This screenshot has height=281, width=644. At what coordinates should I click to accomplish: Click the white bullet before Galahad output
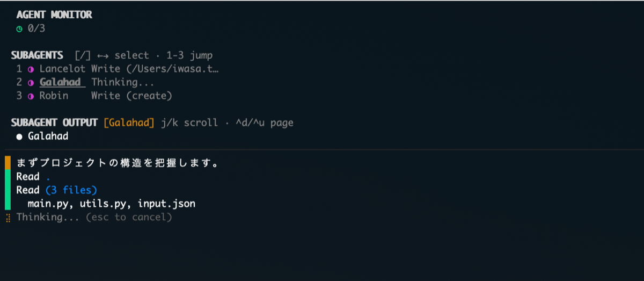pos(19,136)
